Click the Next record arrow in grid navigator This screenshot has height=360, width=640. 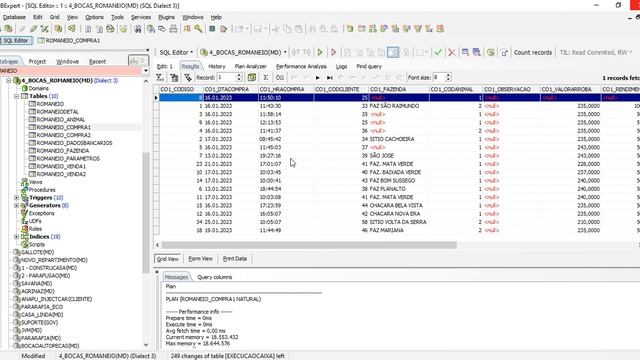click(318, 78)
